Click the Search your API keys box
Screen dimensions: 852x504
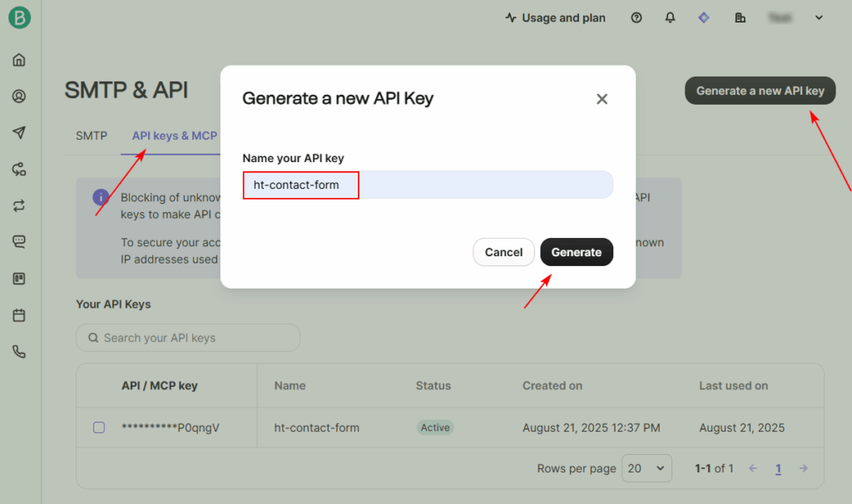coord(188,338)
